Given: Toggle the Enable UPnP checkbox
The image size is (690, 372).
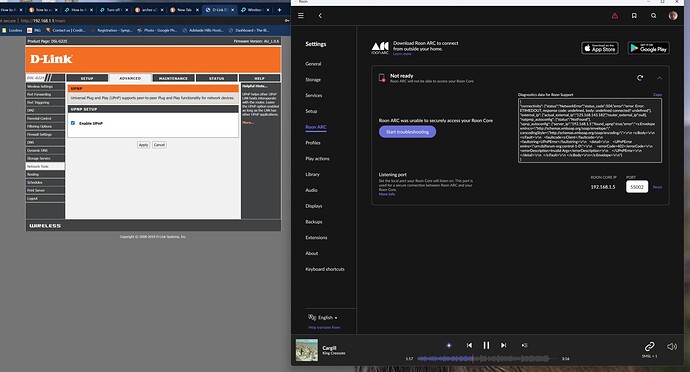Looking at the screenshot, I should coord(73,123).
